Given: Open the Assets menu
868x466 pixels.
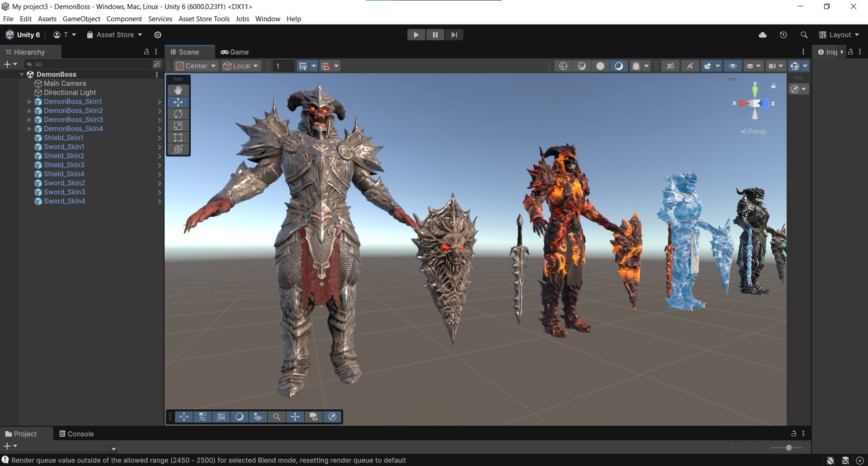Looking at the screenshot, I should point(47,19).
